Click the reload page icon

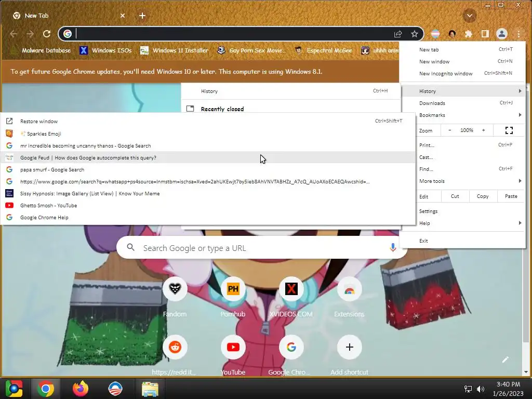point(47,34)
